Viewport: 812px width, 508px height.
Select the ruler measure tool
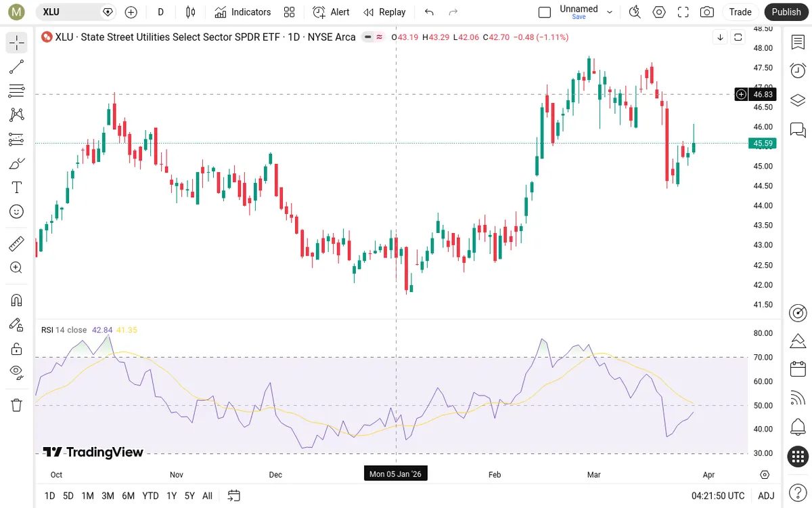coord(16,243)
